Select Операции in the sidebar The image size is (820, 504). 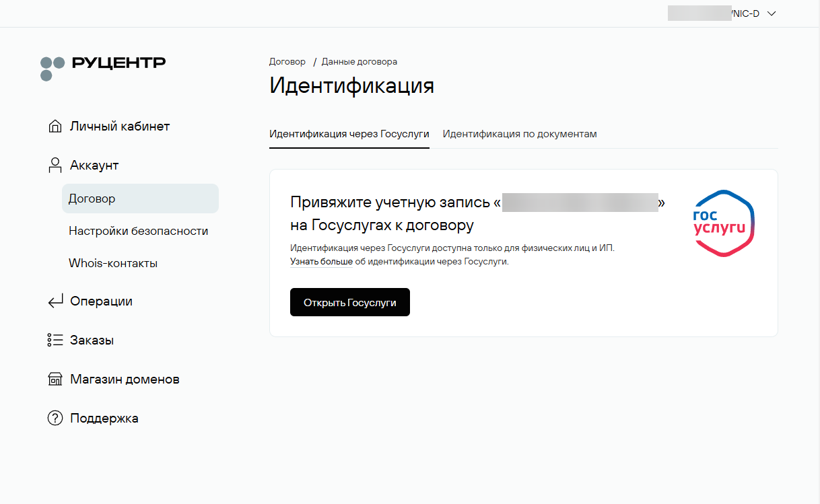click(101, 301)
